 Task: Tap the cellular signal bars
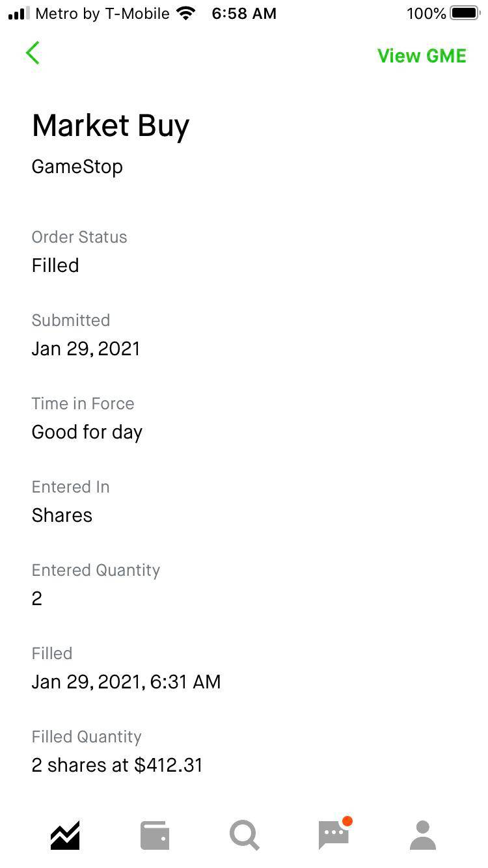point(19,14)
